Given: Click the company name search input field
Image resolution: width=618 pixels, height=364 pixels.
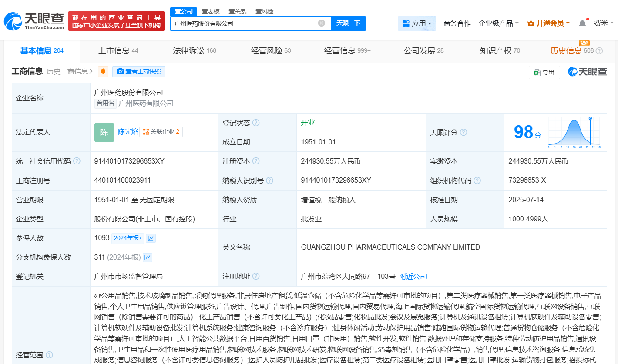Looking at the screenshot, I should click(x=244, y=23).
